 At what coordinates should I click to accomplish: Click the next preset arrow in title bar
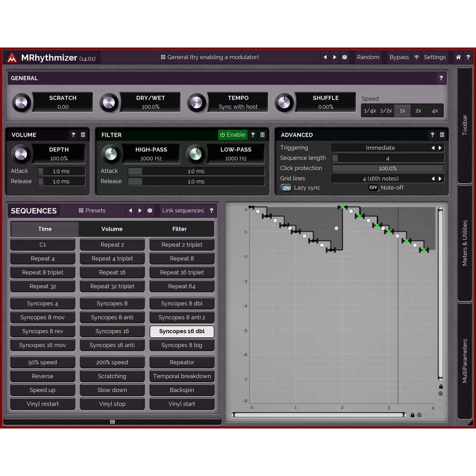[335, 57]
